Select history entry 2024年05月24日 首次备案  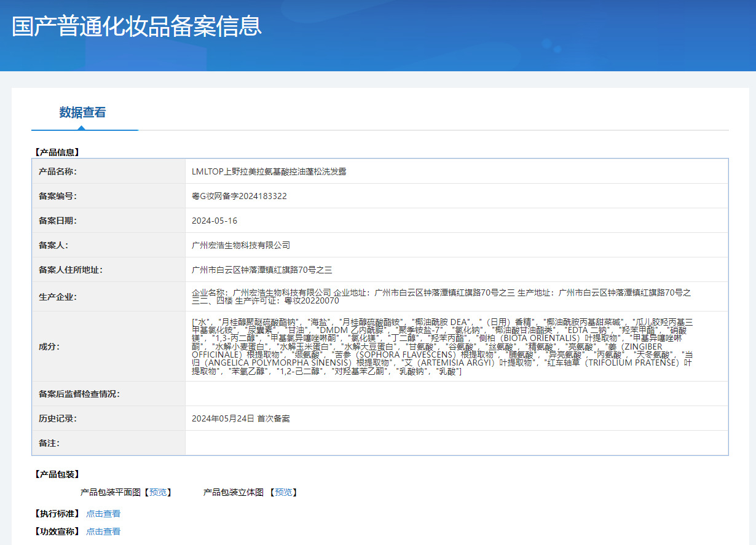241,418
